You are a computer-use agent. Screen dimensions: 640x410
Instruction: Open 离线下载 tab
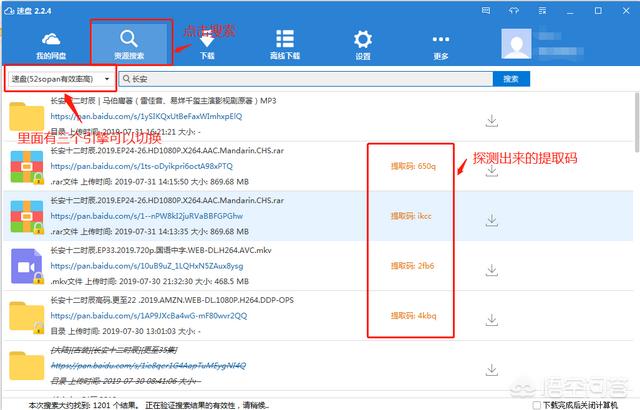click(x=285, y=45)
